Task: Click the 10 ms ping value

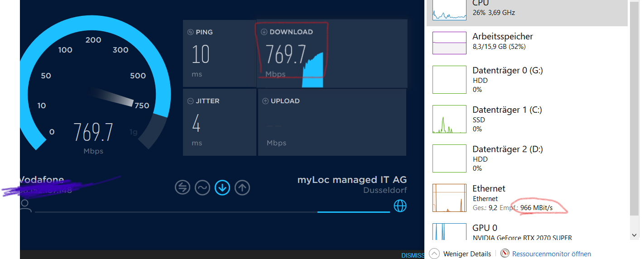Action: [x=201, y=55]
